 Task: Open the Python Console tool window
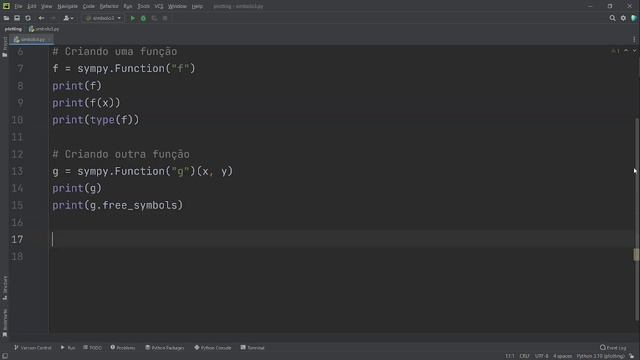point(213,348)
